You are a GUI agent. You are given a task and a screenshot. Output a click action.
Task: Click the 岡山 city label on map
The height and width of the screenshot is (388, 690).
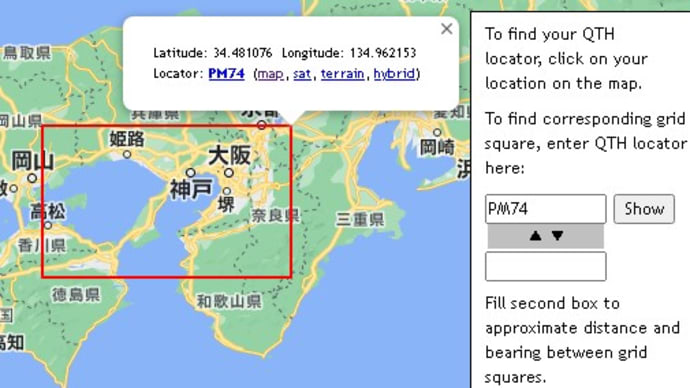(x=33, y=161)
